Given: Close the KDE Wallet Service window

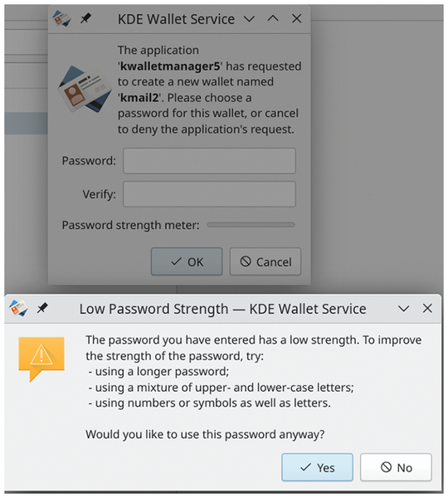Looking at the screenshot, I should [296, 18].
